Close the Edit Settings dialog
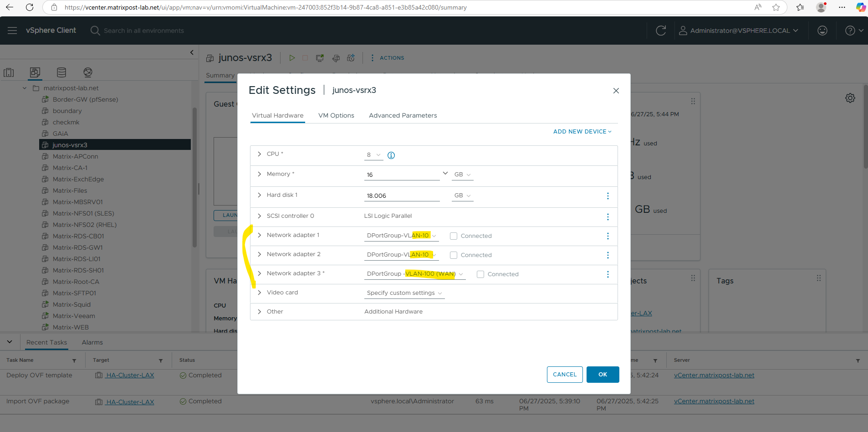Viewport: 868px width, 432px height. (616, 91)
